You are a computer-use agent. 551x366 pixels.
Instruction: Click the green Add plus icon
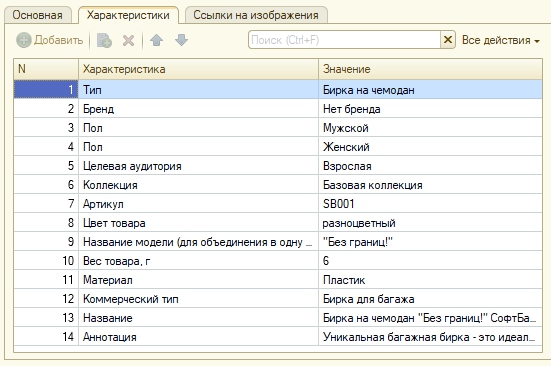[24, 40]
